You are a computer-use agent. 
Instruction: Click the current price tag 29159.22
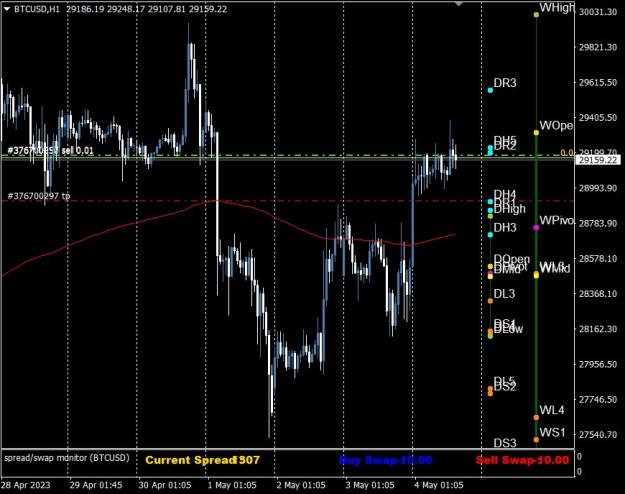[598, 160]
